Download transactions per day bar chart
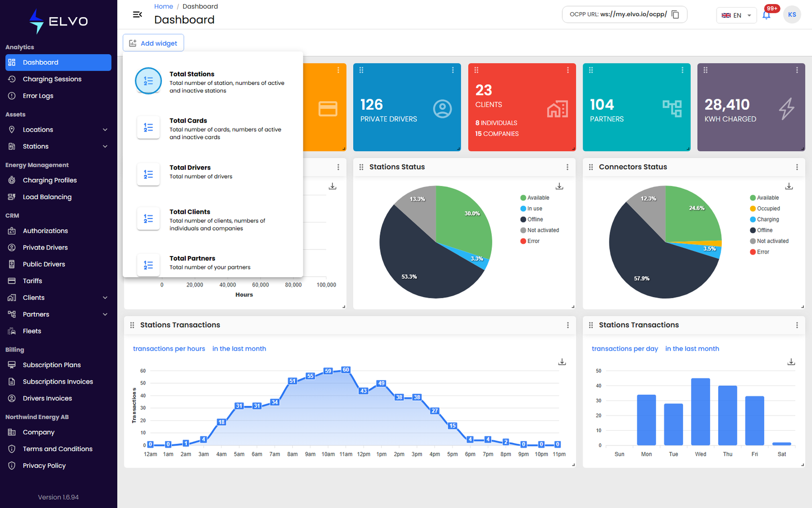Screen dimensions: 812x508 [791, 362]
